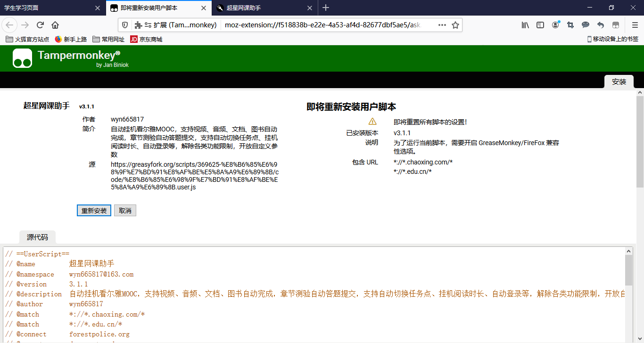
Task: Click the Tampermonkey logo in the header
Action: click(22, 58)
